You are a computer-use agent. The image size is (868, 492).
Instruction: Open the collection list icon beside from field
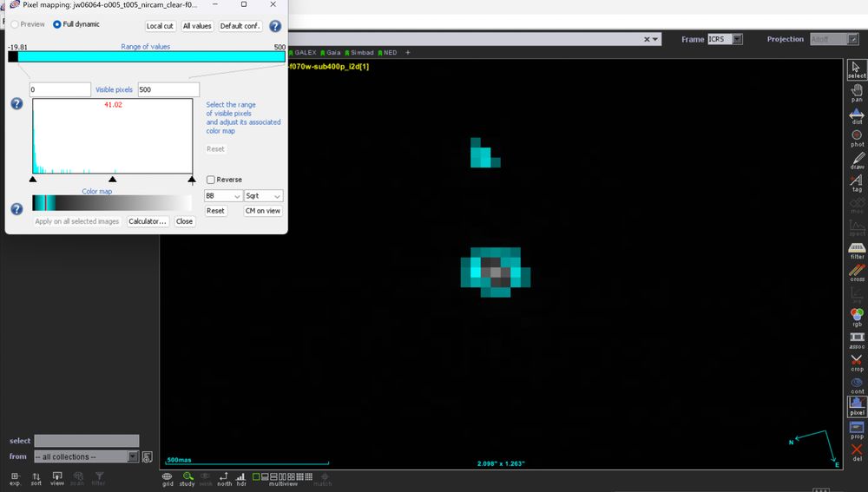pyautogui.click(x=148, y=456)
